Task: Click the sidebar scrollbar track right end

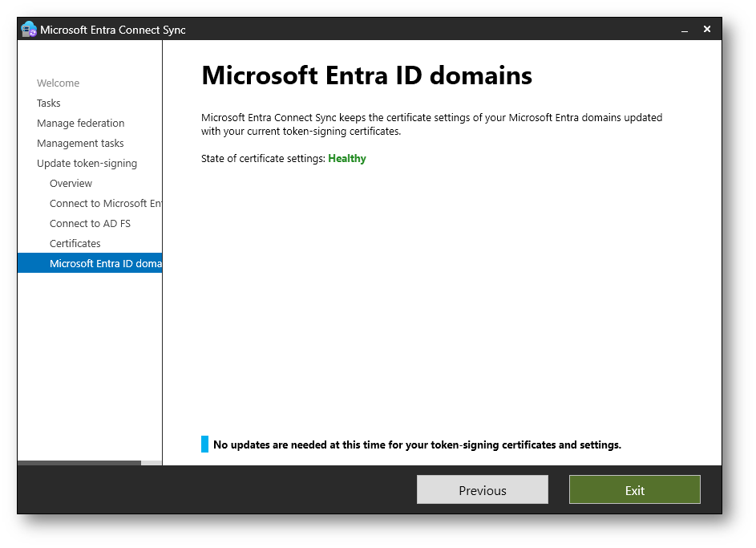Action: [x=152, y=463]
